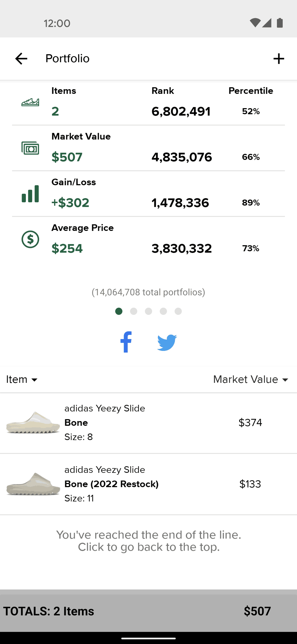This screenshot has width=297, height=644.
Task: Click 'Bone (2022 Restock)' item title
Action: pos(111,484)
